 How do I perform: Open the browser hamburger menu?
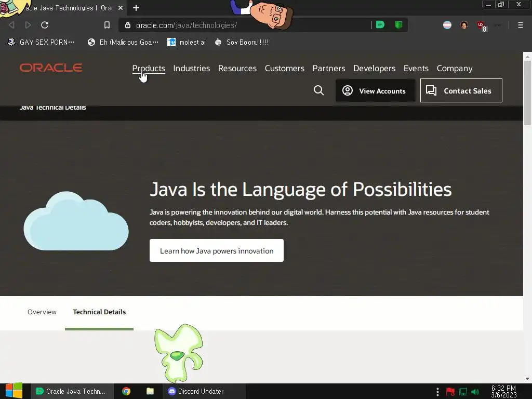[520, 25]
